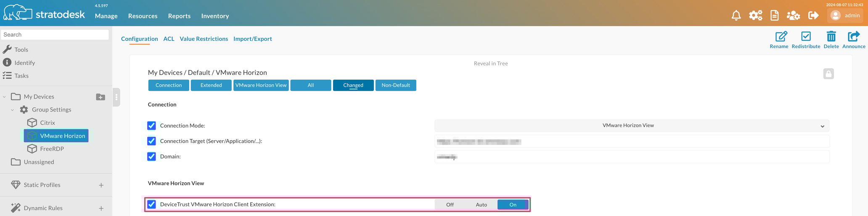Click the lock icon in configuration panel

(828, 74)
